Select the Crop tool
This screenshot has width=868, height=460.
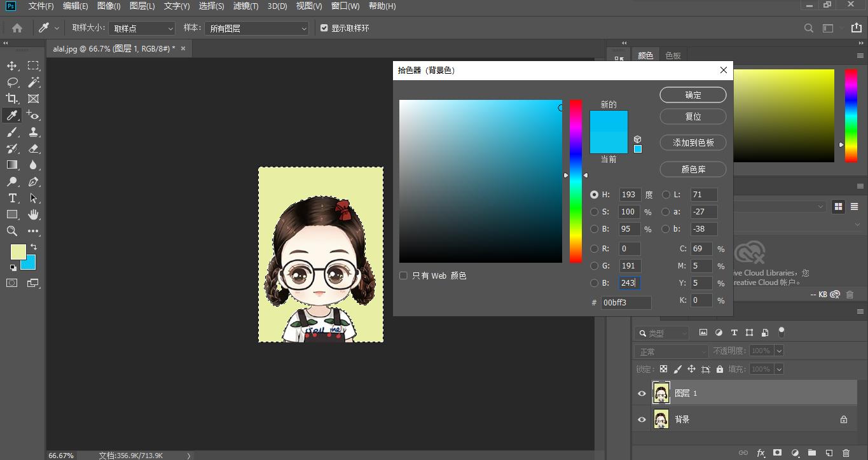point(12,99)
